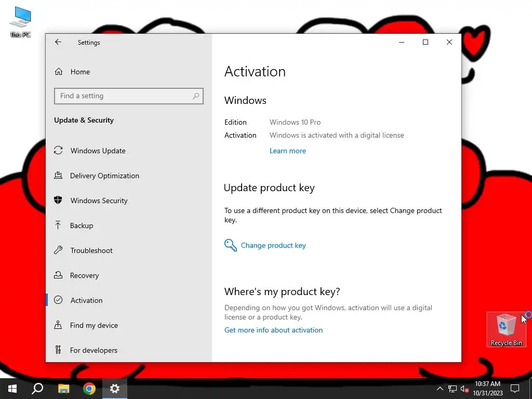Click the Windows Security shield icon
532x399 pixels.
pyautogui.click(x=58, y=200)
